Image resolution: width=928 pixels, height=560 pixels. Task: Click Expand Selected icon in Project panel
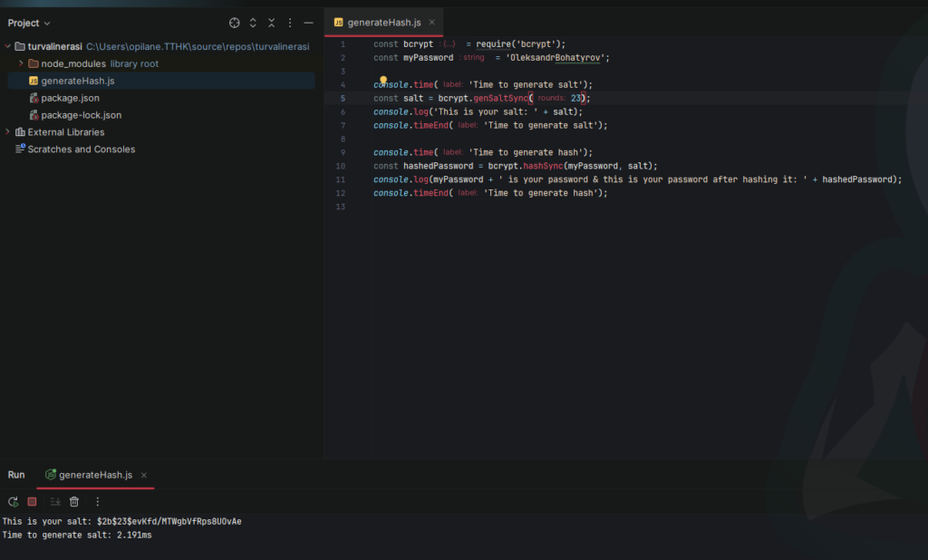[253, 23]
